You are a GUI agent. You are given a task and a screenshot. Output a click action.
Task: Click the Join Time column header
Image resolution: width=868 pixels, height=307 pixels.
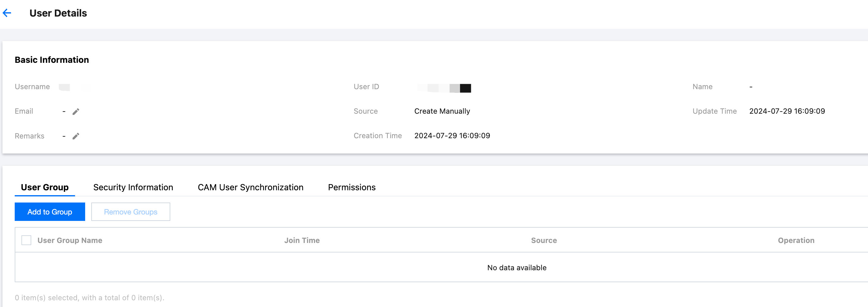pyautogui.click(x=302, y=240)
